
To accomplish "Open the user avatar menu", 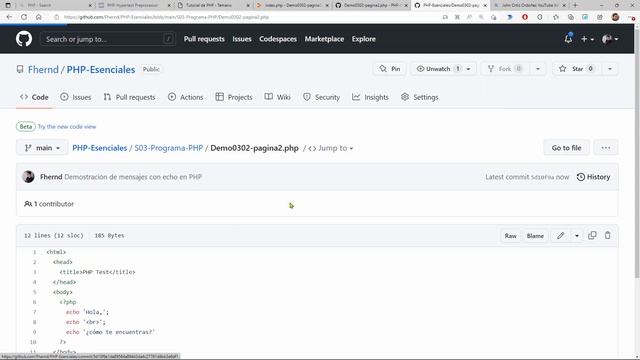I will click(610, 39).
